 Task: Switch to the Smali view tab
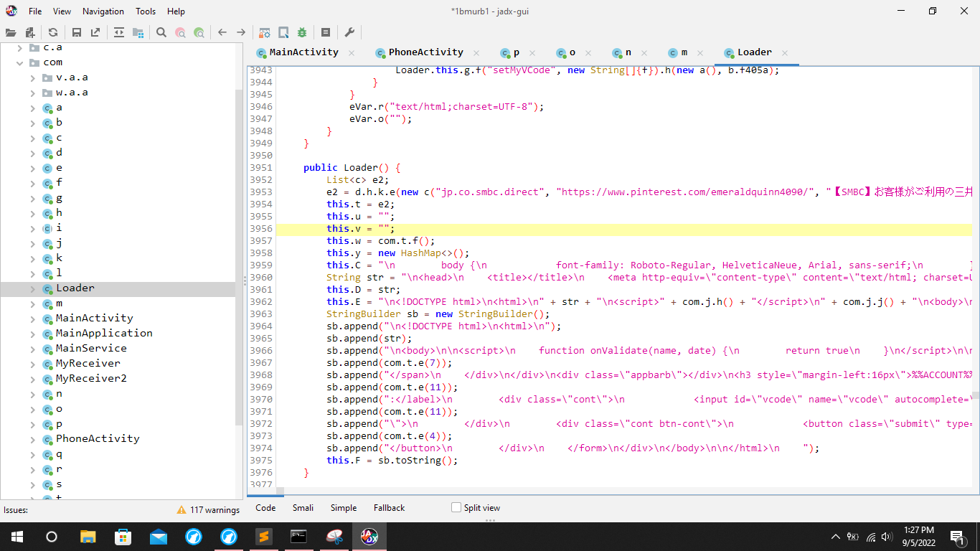(x=303, y=508)
